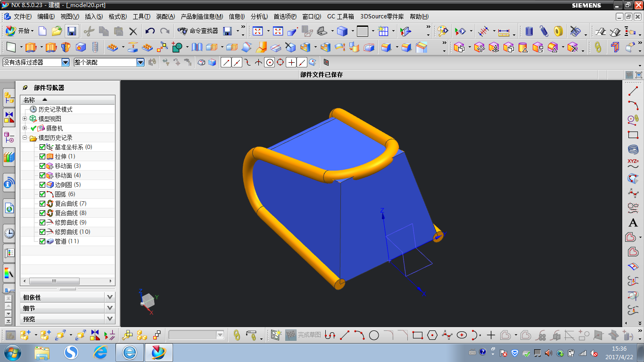This screenshot has width=644, height=362.
Task: Open the 插入(S) menu
Action: (x=94, y=16)
